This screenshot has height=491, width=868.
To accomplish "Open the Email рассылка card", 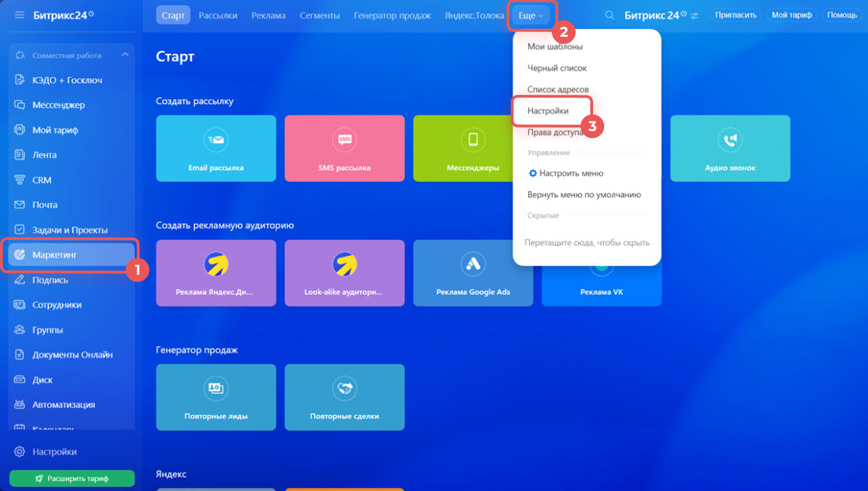I will pos(216,149).
